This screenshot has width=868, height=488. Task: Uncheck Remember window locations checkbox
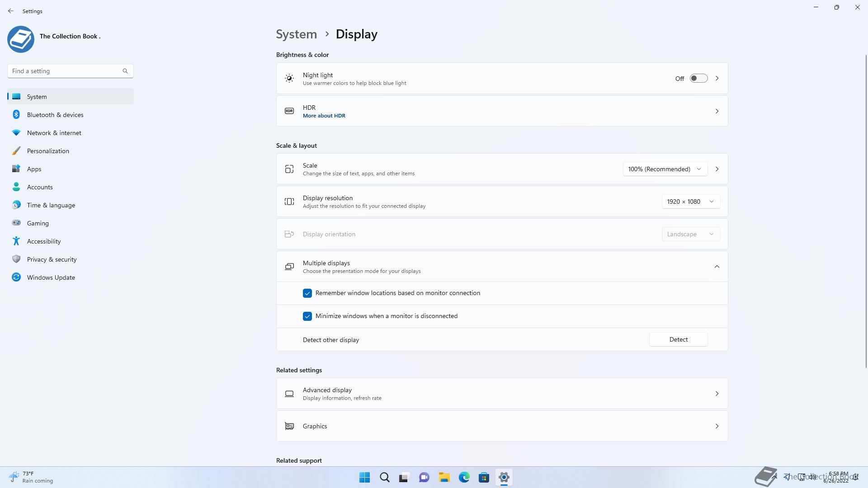tap(307, 293)
